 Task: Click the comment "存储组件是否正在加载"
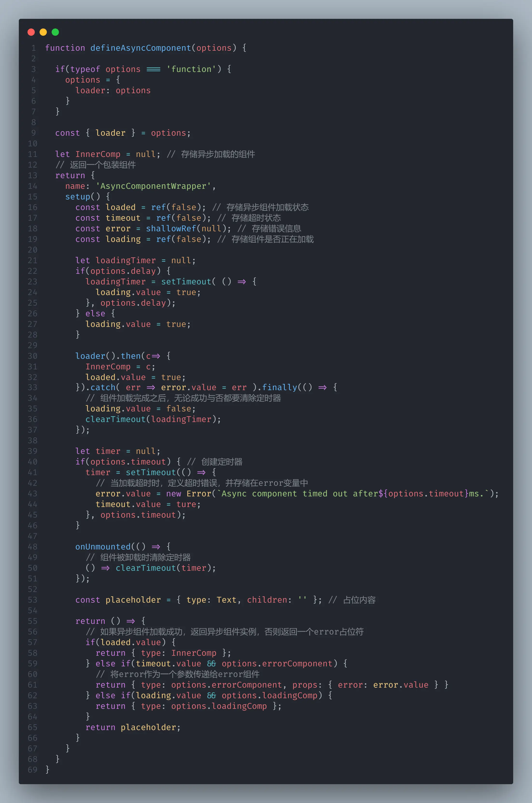[273, 239]
